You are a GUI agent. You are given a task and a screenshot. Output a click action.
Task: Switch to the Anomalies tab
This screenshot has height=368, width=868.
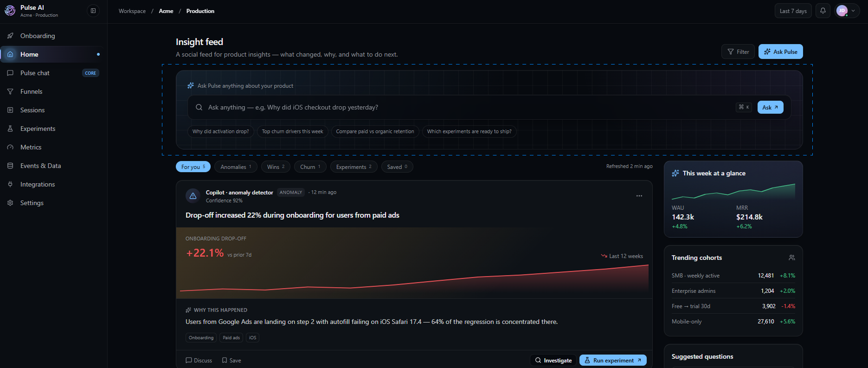click(236, 167)
